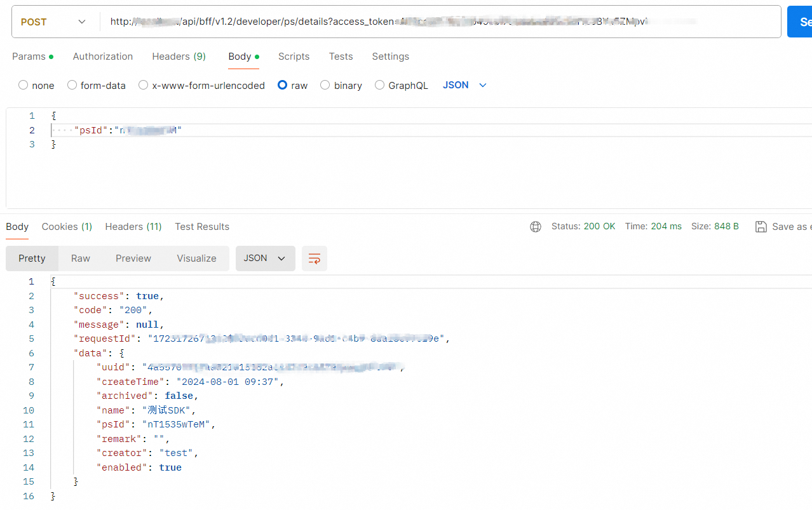Click the request URL input field

click(438, 22)
